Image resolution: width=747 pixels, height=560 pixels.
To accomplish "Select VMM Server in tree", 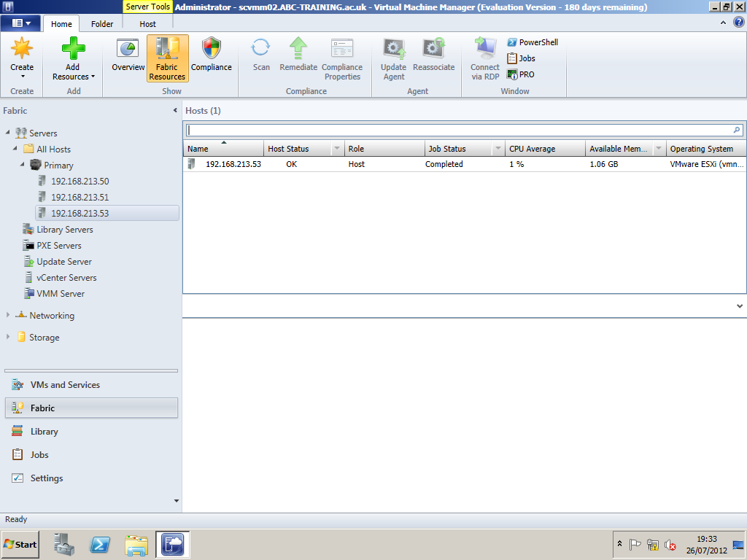I will [61, 294].
